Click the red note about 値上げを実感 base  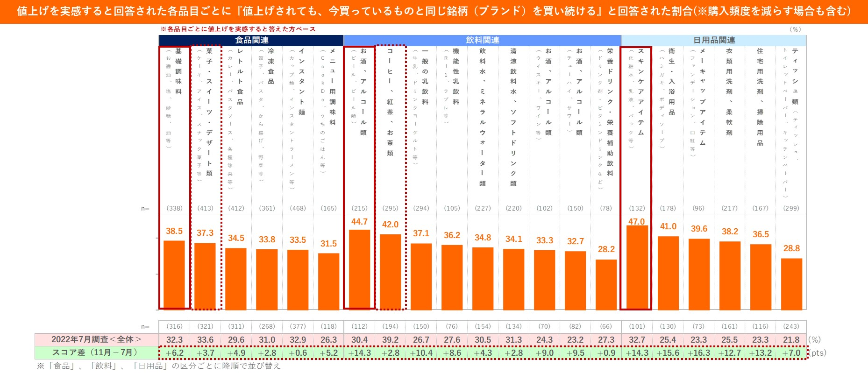[x=238, y=29]
